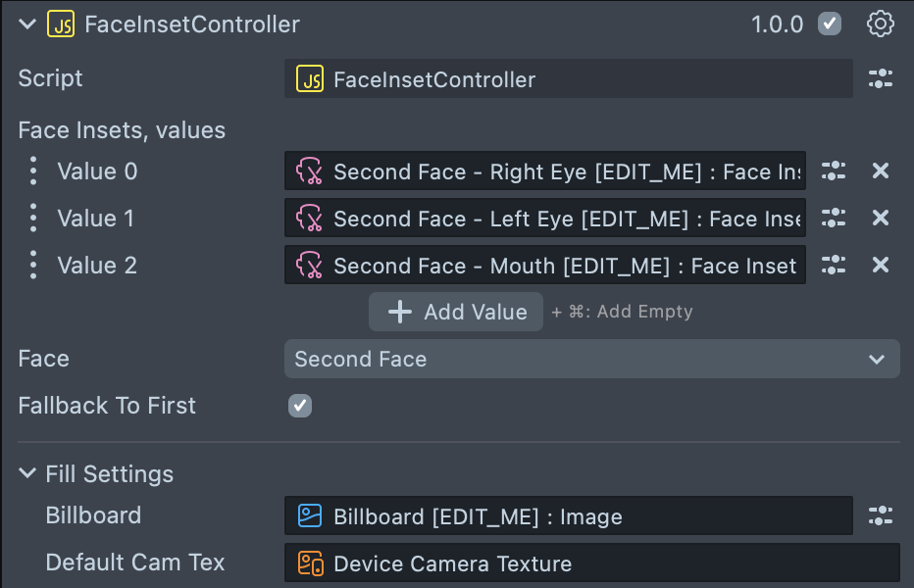
Task: Disable the FaceInsetController component checkbox
Action: pyautogui.click(x=830, y=24)
